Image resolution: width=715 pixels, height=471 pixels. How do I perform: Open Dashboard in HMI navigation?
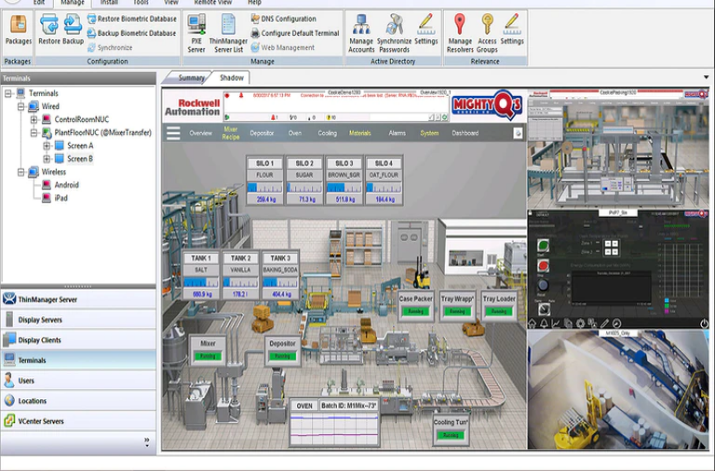click(x=465, y=133)
